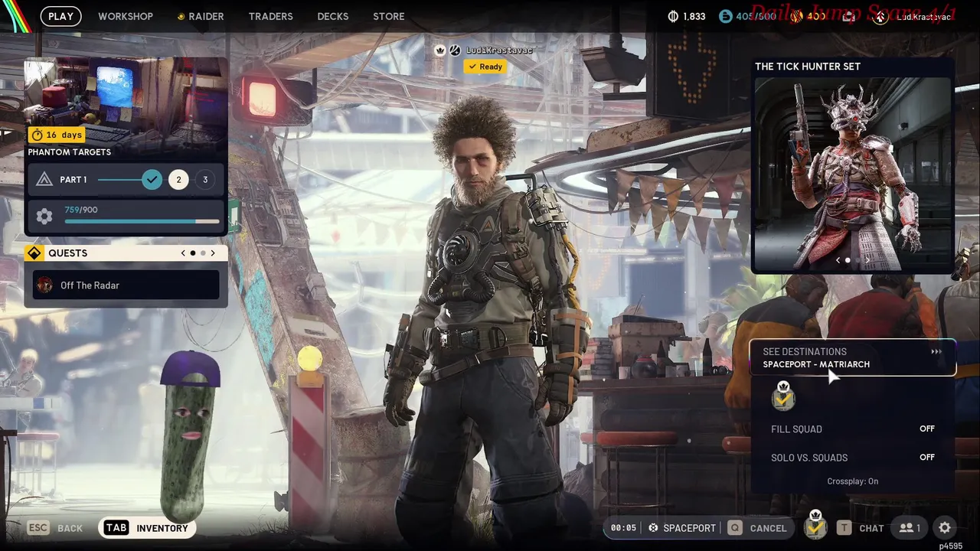Click the squad member avatar in matchmaking panel

783,396
